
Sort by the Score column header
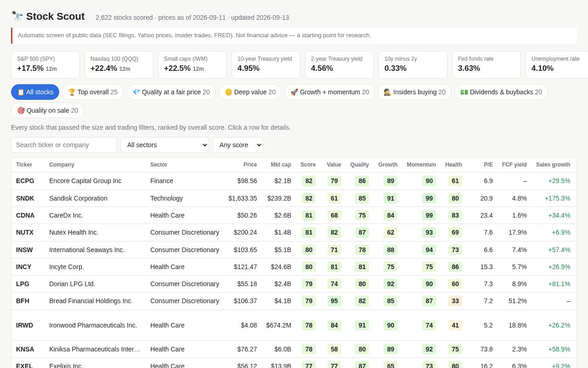point(308,165)
